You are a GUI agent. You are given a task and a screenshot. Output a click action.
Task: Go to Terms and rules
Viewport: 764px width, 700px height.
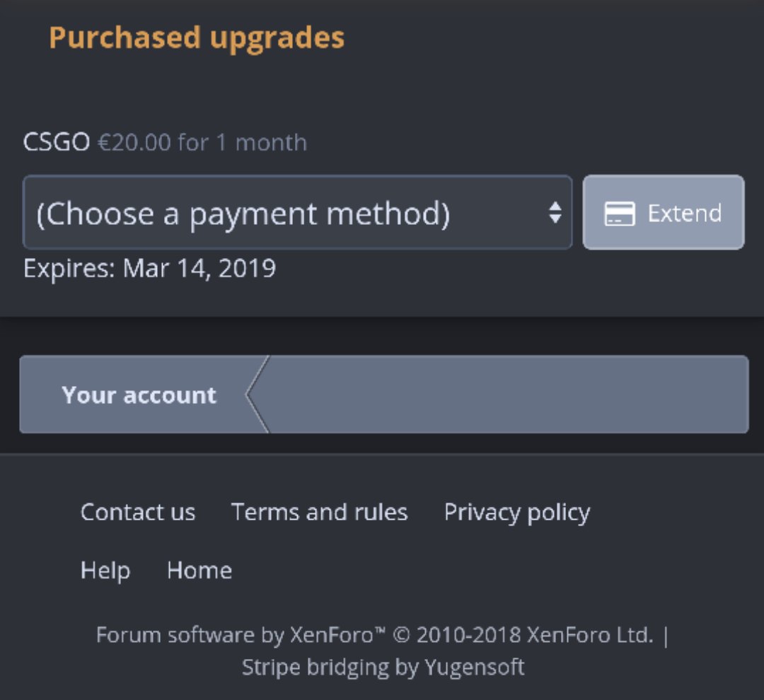[x=319, y=512]
